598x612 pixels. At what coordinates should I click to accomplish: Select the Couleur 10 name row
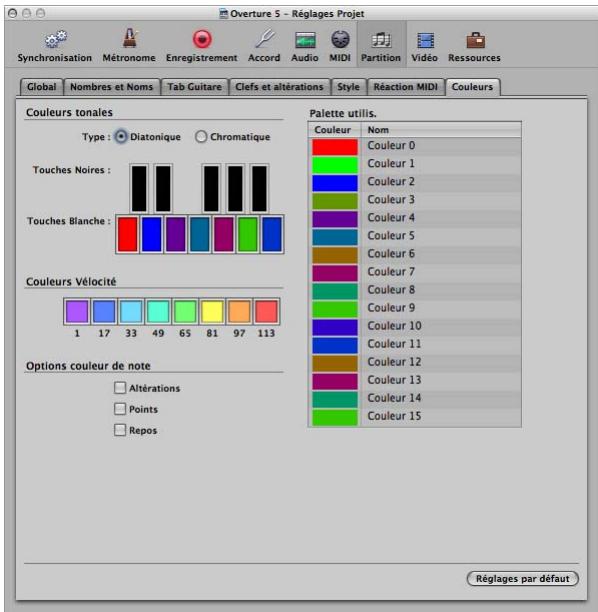[441, 326]
